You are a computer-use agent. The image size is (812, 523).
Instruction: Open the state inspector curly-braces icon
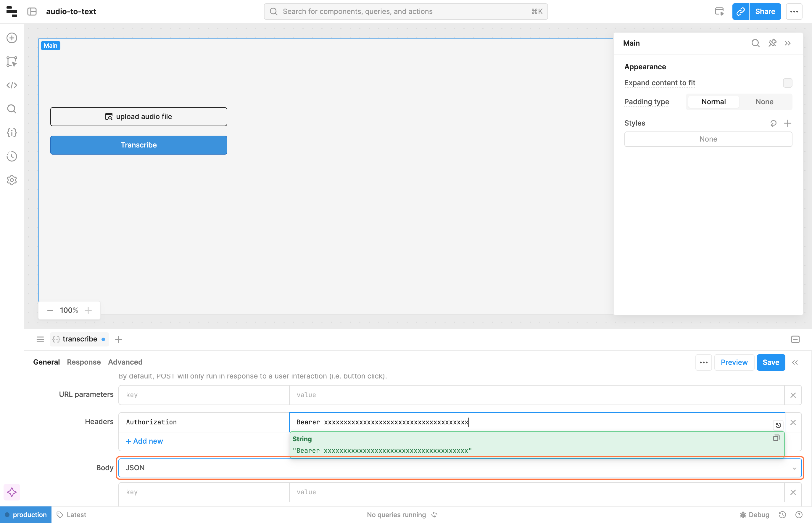12,133
